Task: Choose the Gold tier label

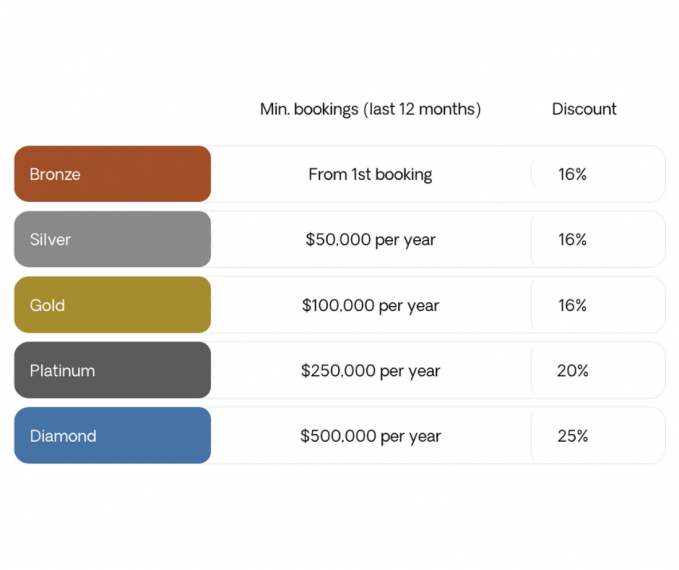Action: coord(47,305)
